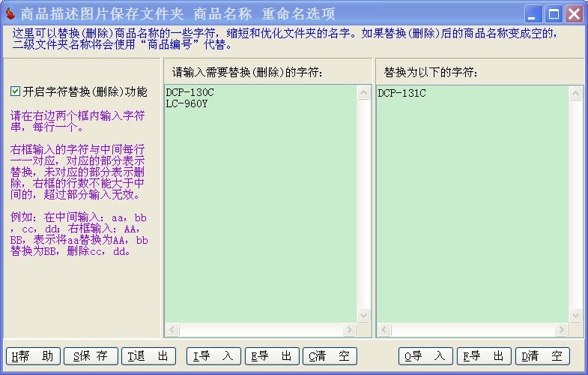Click F导出 for the right box
Screen dimensions: 588x375
click(x=484, y=356)
